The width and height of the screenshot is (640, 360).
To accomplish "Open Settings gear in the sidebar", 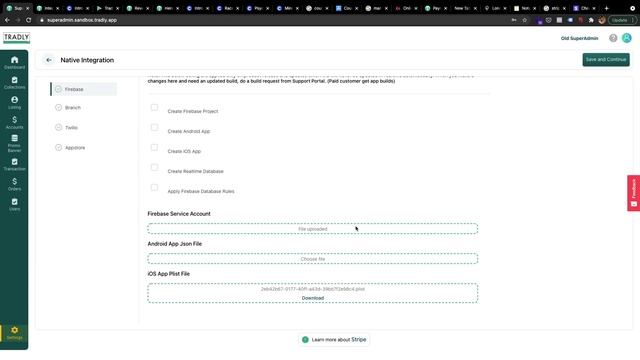I will 14,333.
